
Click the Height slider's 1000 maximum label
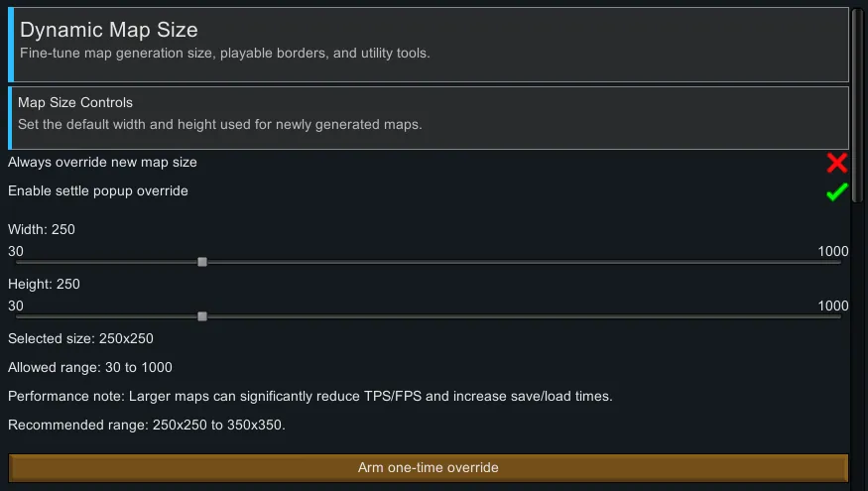click(x=832, y=306)
